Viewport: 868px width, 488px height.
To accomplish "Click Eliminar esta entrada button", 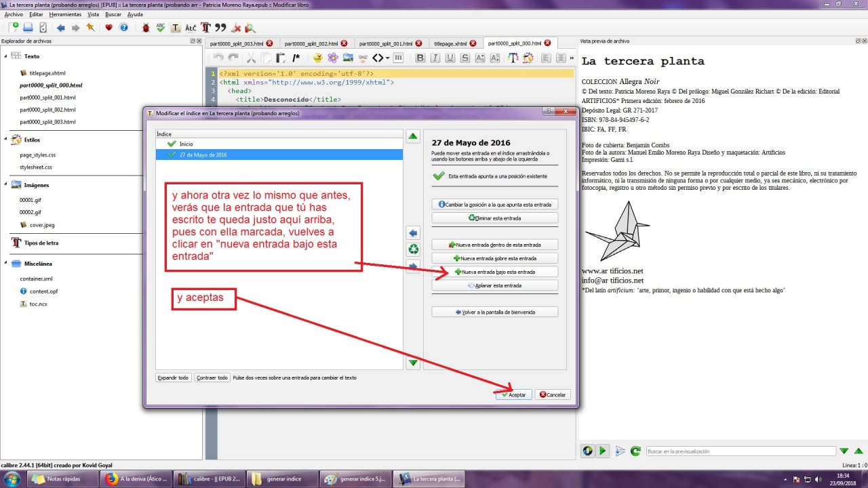I will [x=495, y=218].
